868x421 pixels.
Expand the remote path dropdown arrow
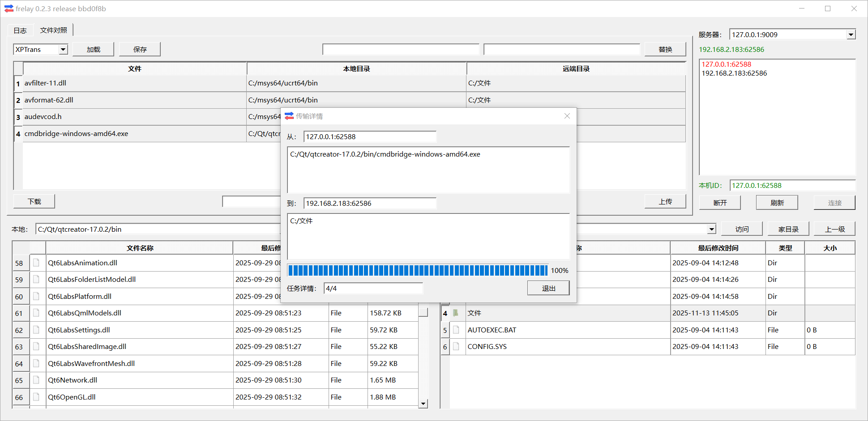pos(711,229)
